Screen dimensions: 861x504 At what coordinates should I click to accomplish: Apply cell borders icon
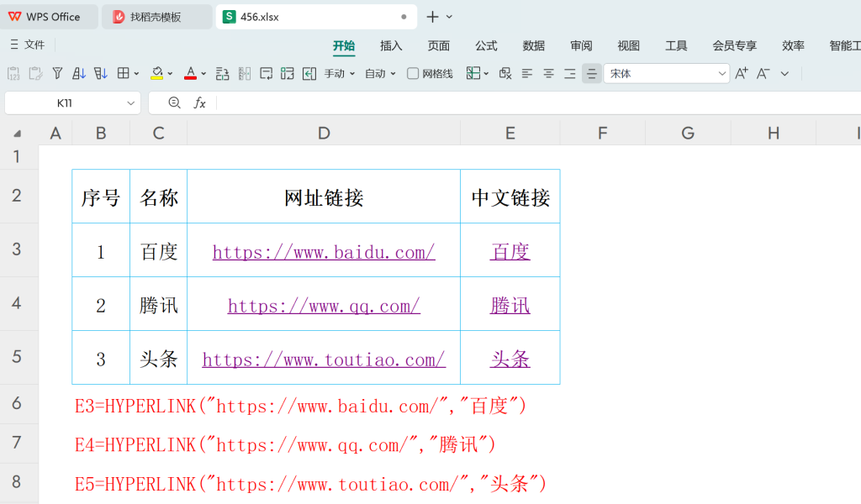tap(124, 73)
